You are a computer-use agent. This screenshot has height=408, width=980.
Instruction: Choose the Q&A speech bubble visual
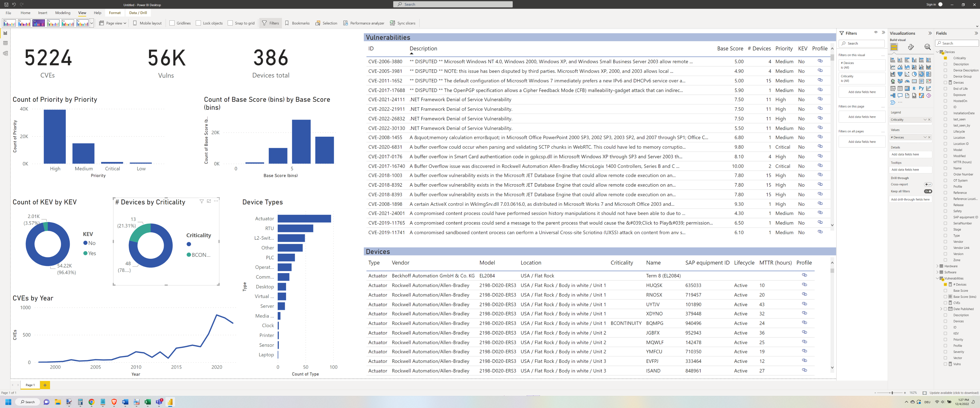coord(900,95)
